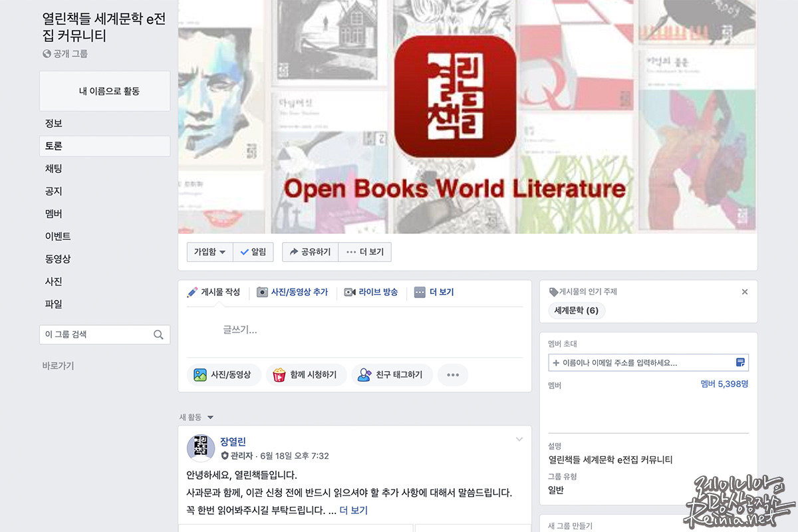Image resolution: width=798 pixels, height=532 pixels.
Task: Click the 공유하기 share button
Action: 310,252
